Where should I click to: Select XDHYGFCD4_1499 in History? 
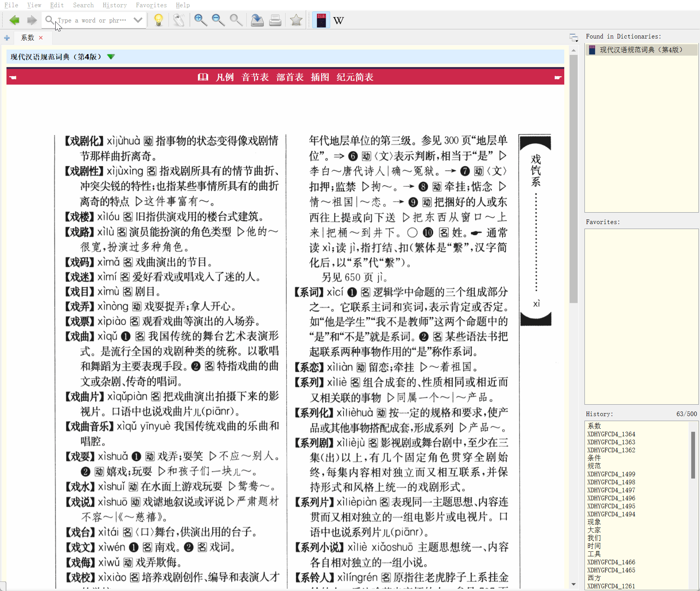pos(611,474)
